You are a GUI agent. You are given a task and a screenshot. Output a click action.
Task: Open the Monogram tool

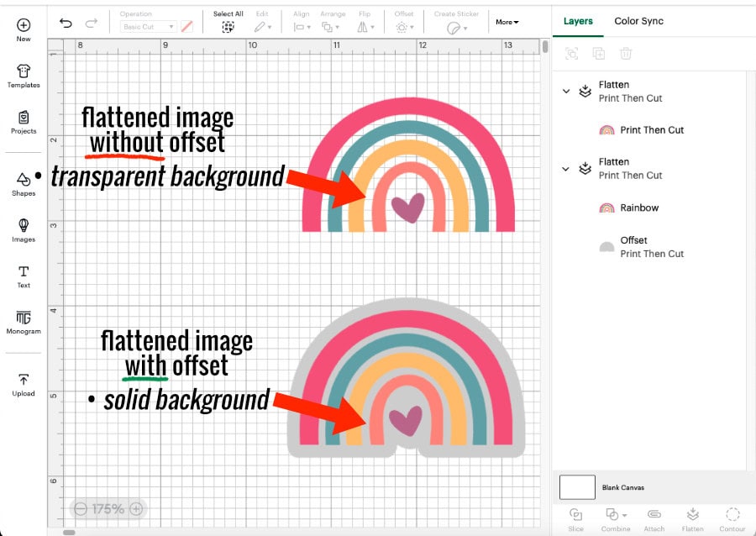24,323
